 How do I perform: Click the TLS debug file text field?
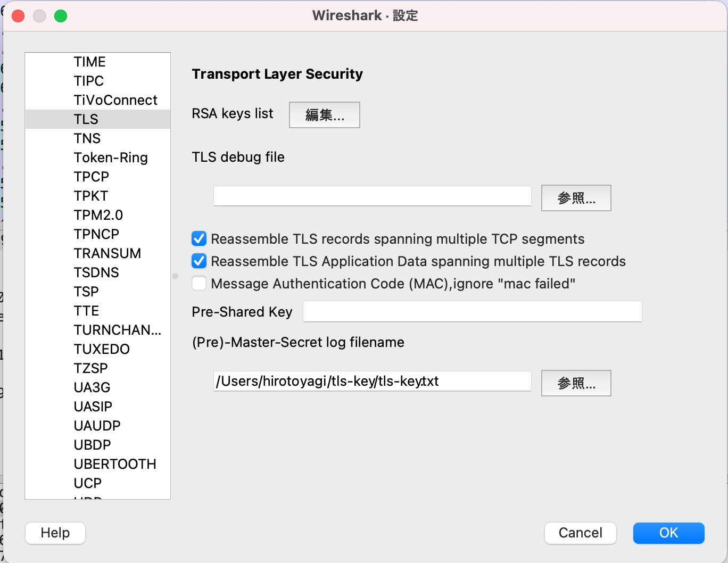pos(372,196)
